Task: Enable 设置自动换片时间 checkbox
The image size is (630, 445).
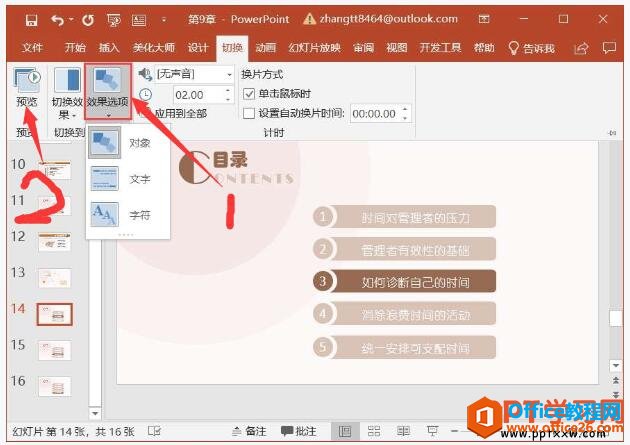Action: (249, 114)
